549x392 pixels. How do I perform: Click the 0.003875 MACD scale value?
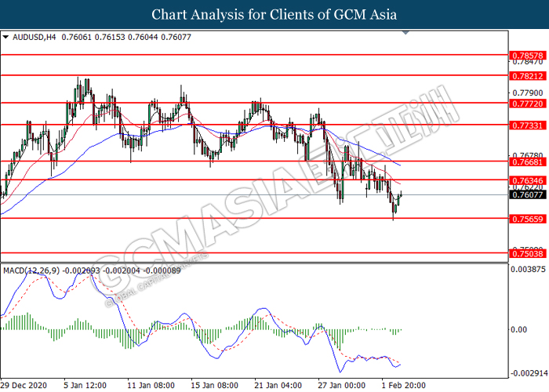pos(528,270)
